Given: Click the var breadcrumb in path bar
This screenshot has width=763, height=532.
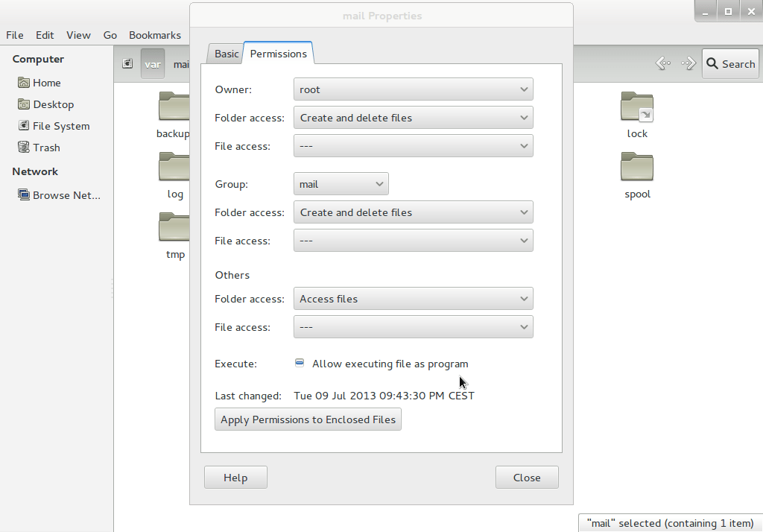Looking at the screenshot, I should pos(153,63).
